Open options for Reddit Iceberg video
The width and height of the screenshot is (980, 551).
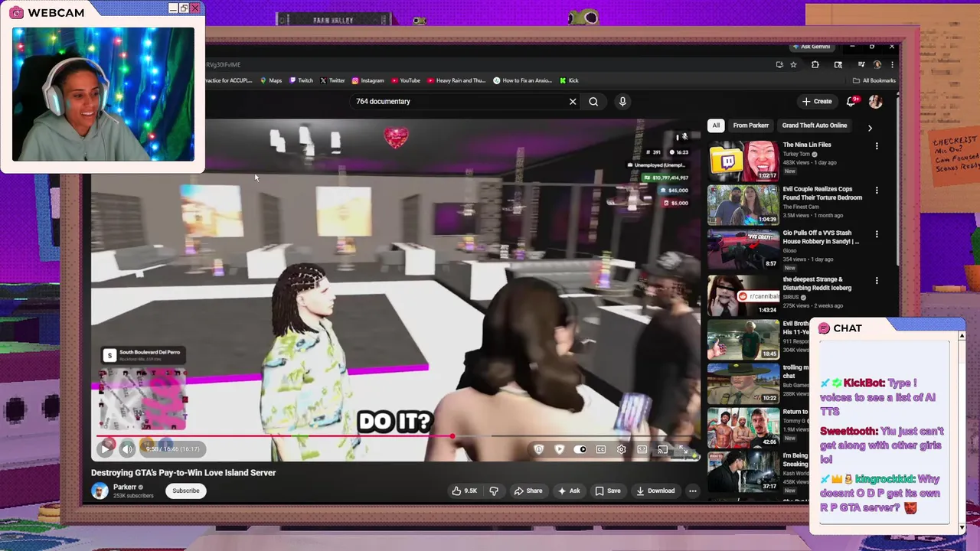877,281
